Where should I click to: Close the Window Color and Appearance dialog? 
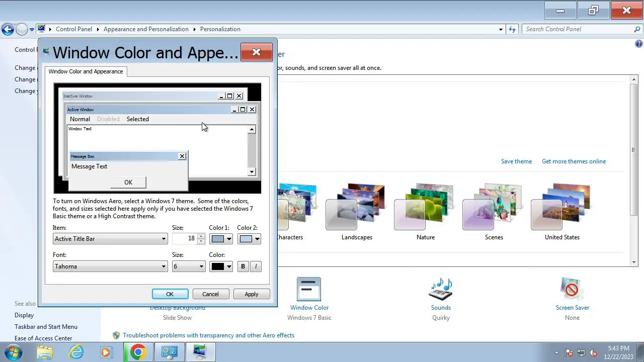(256, 52)
